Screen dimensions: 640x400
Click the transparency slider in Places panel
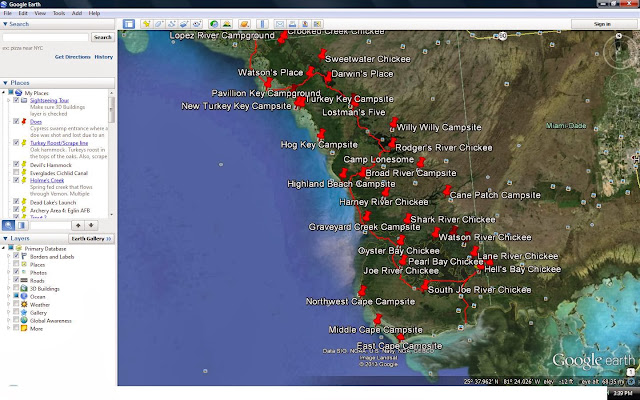[50, 225]
